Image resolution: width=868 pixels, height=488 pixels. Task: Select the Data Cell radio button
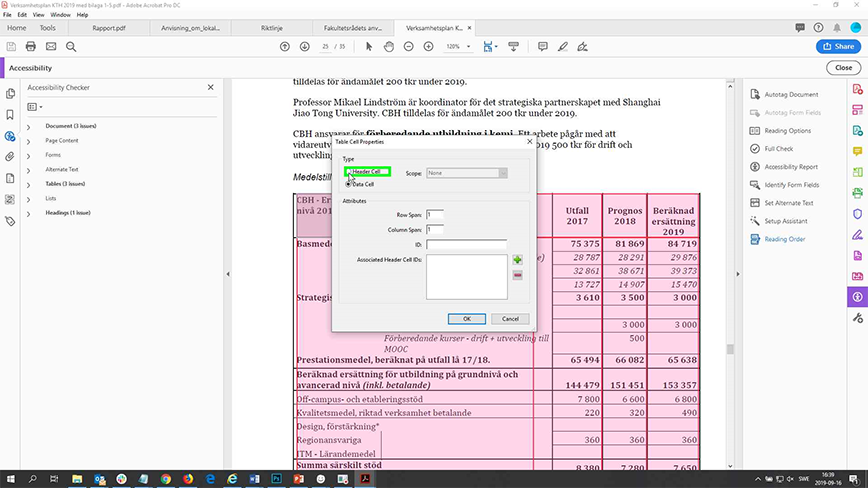348,184
